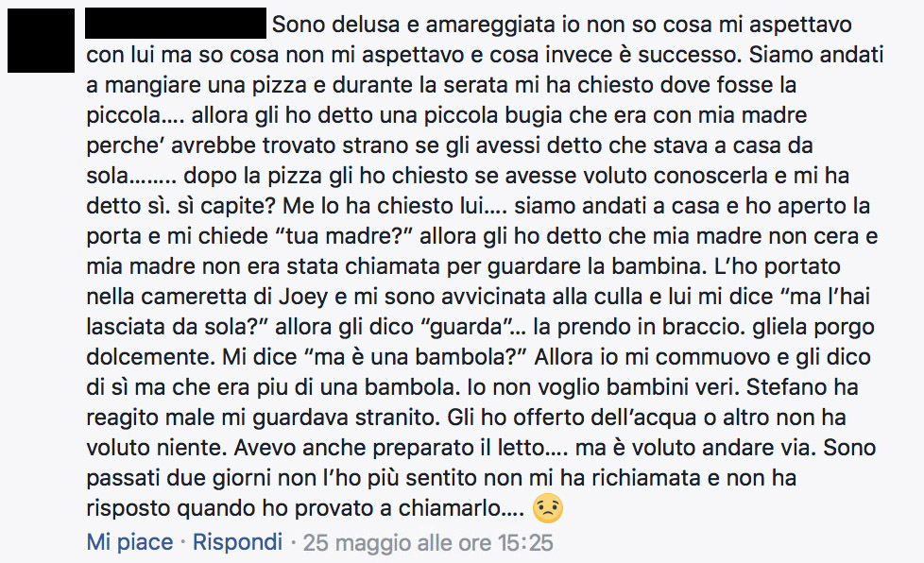Image resolution: width=924 pixels, height=563 pixels.
Task: Open the redacted commenter name
Action: (176, 24)
